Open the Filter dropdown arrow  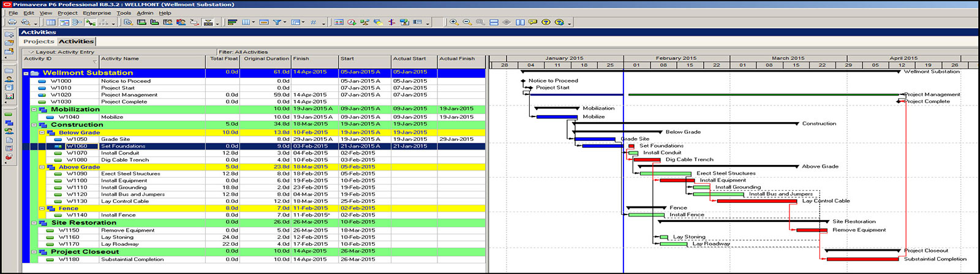285,23
